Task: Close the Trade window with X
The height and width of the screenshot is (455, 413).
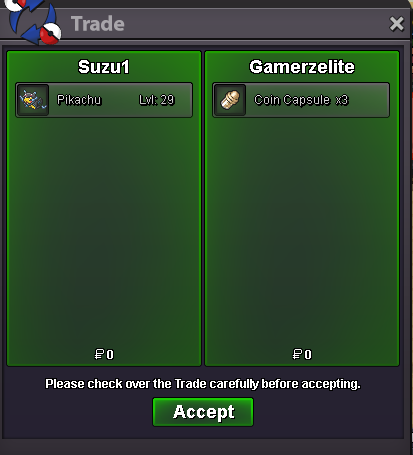Action: [396, 24]
